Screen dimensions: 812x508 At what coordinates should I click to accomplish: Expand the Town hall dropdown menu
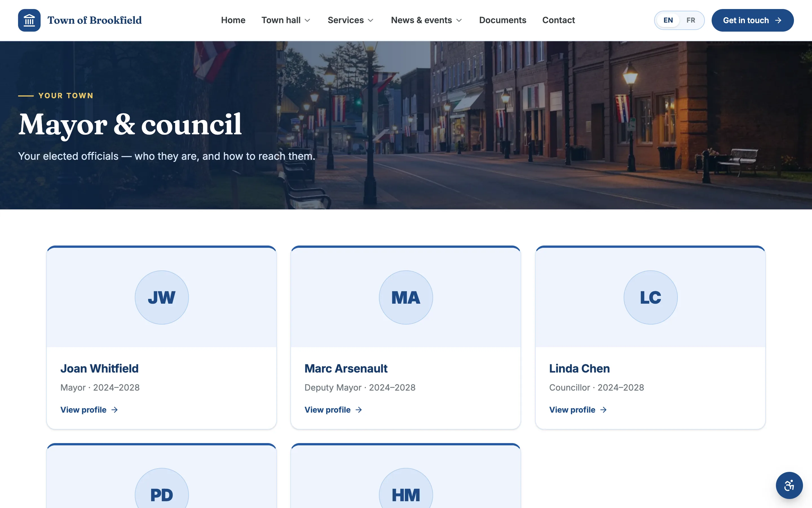click(x=286, y=20)
